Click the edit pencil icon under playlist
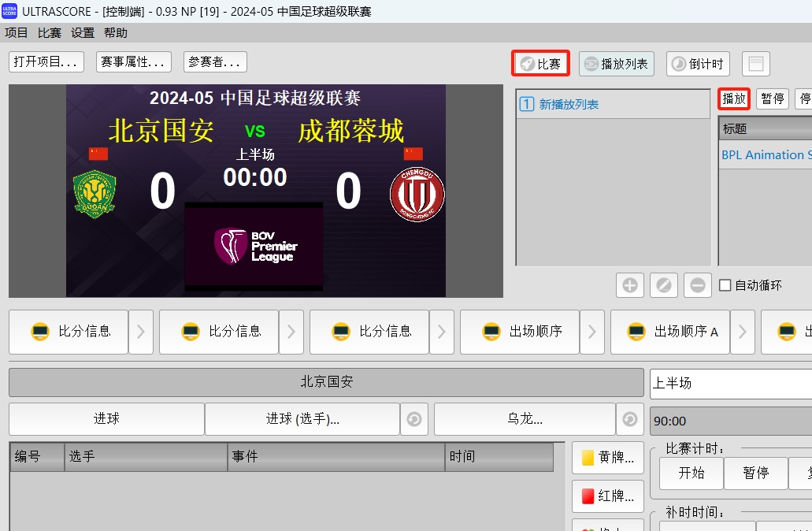Viewport: 812px width, 531px height. point(663,285)
